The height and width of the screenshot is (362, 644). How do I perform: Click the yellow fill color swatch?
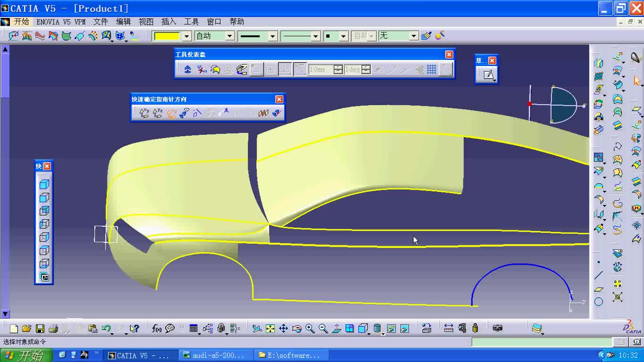click(167, 36)
